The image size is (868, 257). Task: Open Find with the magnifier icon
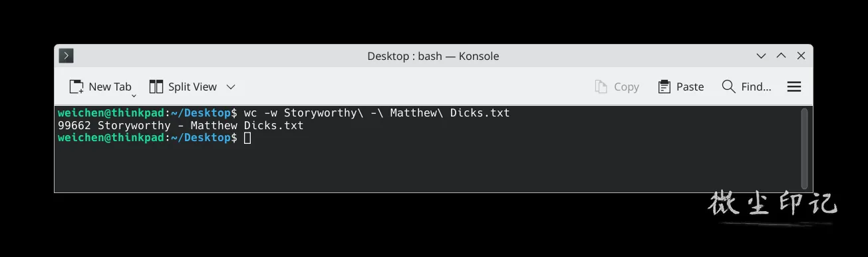pyautogui.click(x=728, y=87)
